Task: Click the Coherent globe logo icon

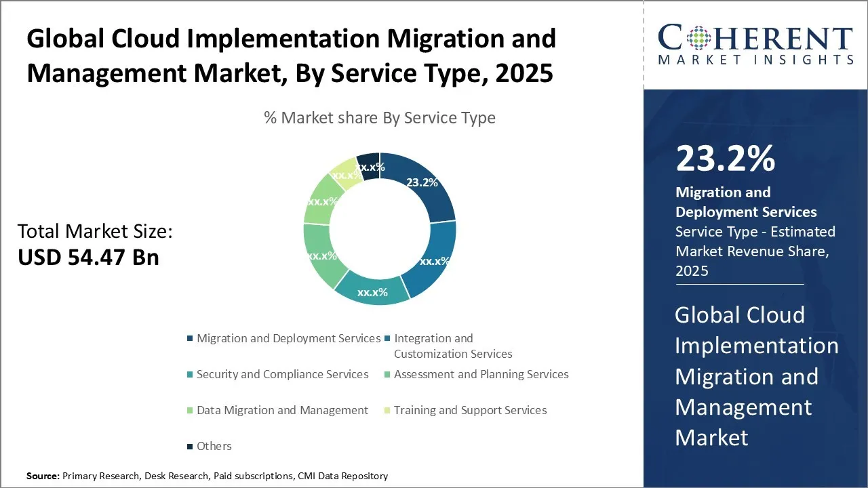Action: (x=699, y=37)
